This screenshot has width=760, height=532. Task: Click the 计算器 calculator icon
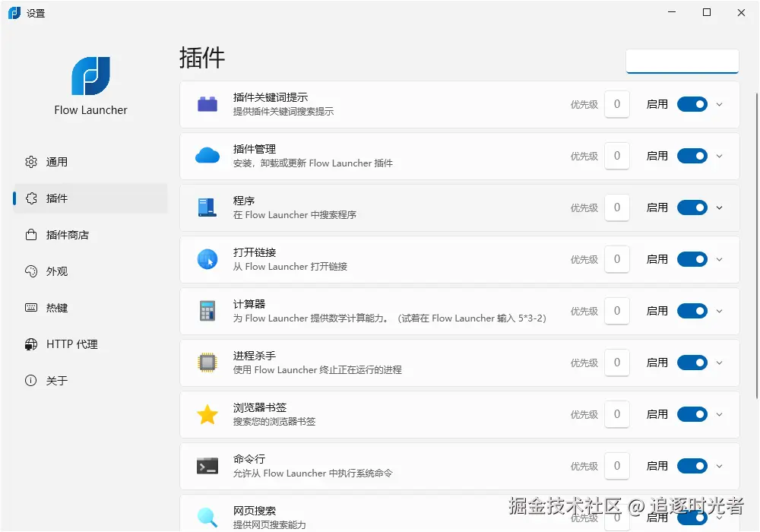click(207, 311)
